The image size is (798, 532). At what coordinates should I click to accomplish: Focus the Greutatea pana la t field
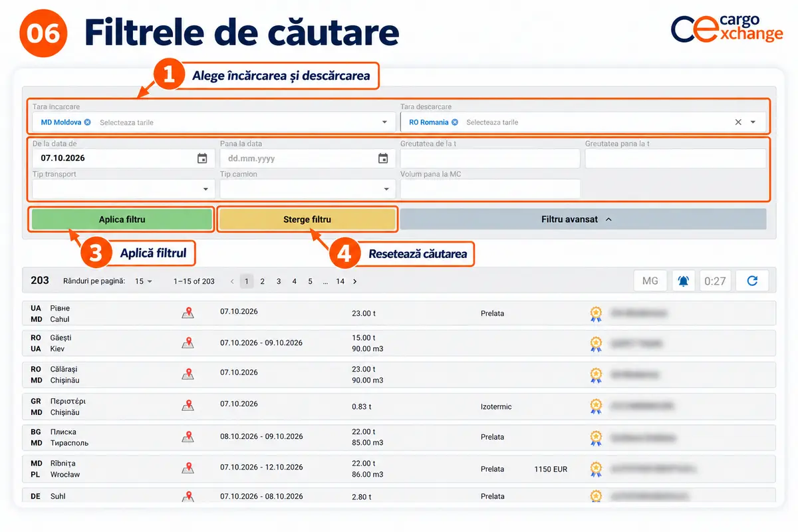click(676, 158)
